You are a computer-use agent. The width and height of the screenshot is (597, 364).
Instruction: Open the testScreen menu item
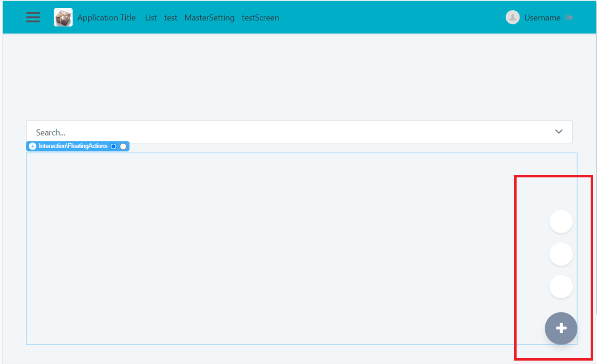[260, 18]
